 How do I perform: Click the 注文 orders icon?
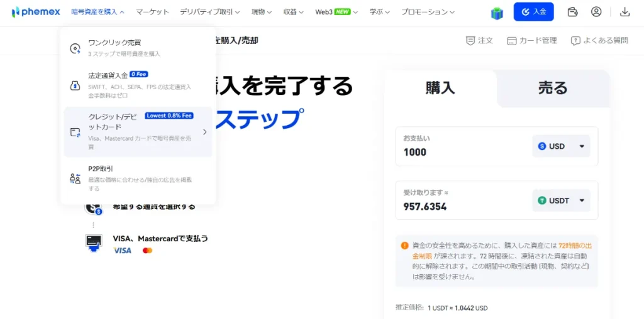470,41
